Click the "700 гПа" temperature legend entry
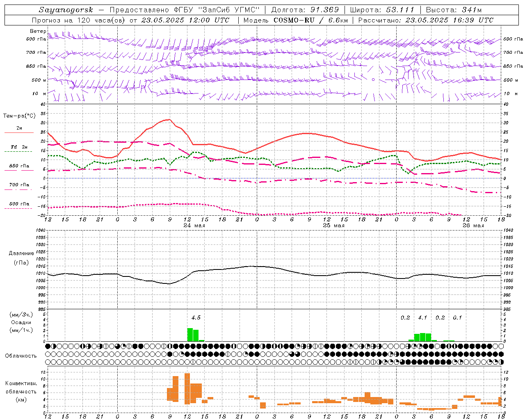The width and height of the screenshot is (525, 420). 19,185
